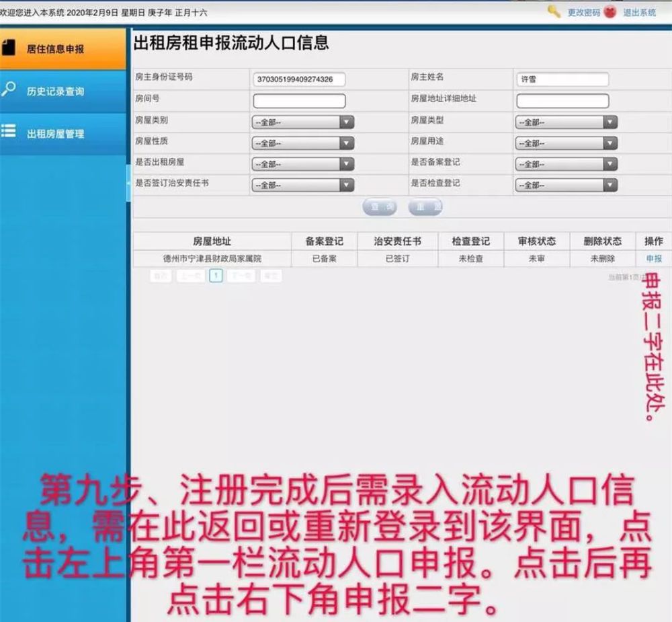
Task: Click the 未审 status cell
Action: point(537,259)
